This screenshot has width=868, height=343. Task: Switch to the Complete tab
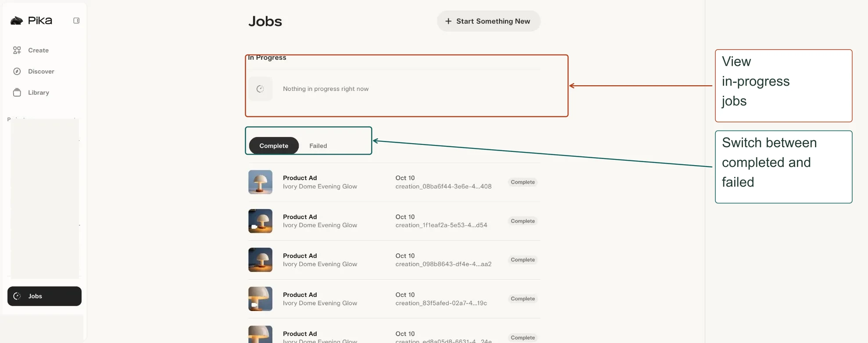(x=274, y=146)
